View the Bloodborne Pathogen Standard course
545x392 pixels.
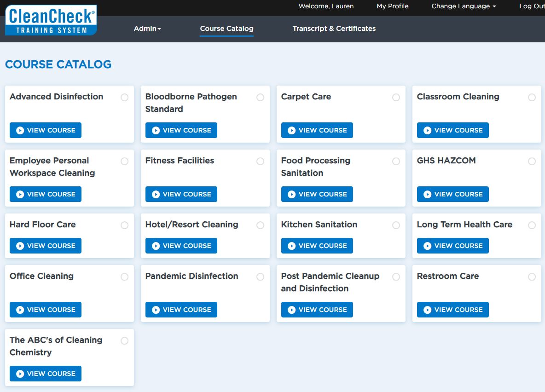pos(181,130)
